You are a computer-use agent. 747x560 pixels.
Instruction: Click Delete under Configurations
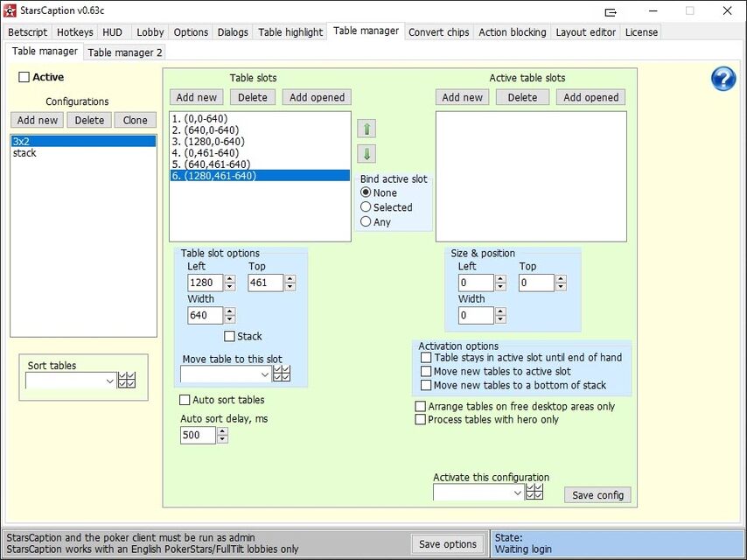click(x=89, y=120)
